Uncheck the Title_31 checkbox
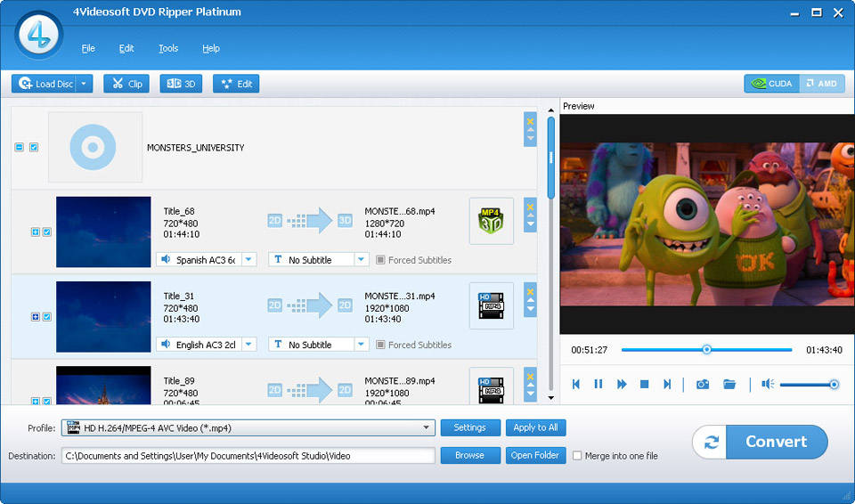Viewport: 855px width, 504px height. pyautogui.click(x=47, y=317)
